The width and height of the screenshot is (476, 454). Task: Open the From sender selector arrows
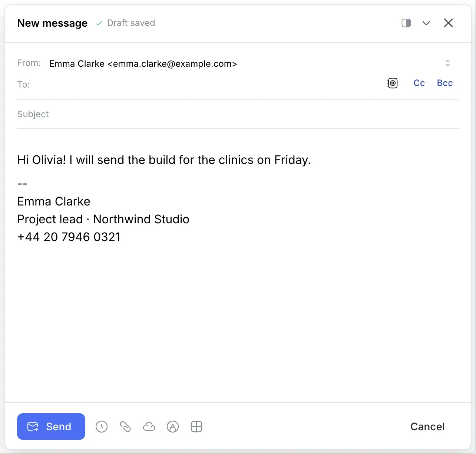448,63
